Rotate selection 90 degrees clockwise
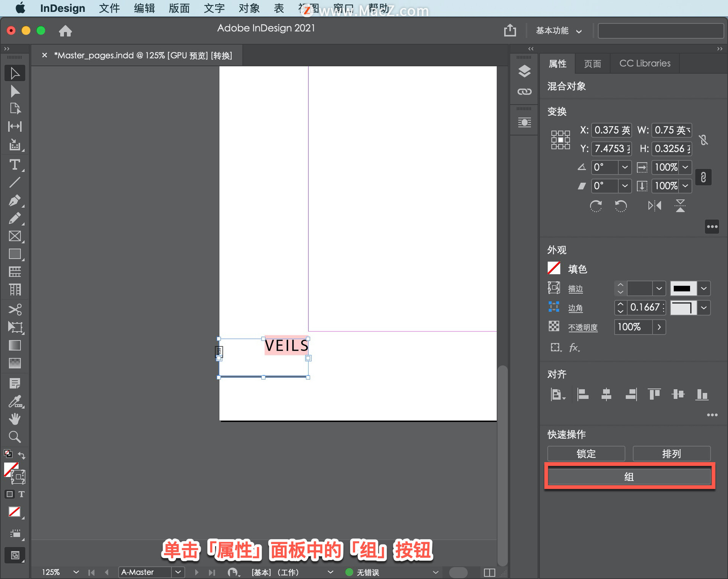The height and width of the screenshot is (579, 728). coord(596,206)
